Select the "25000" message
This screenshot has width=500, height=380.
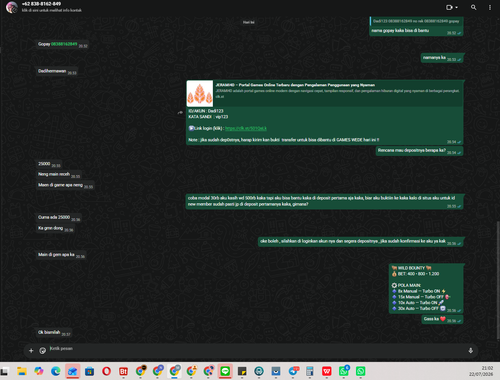49,164
